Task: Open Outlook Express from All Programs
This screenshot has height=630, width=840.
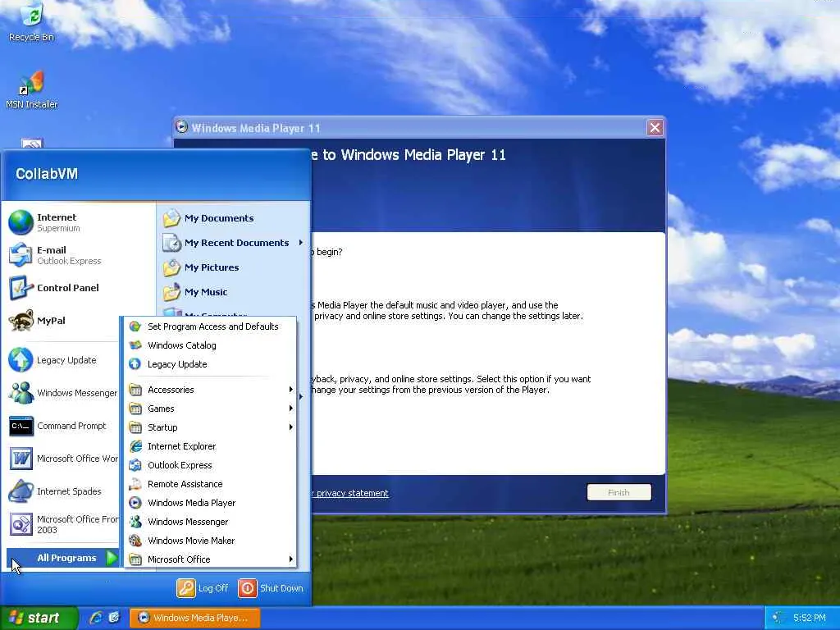Action: tap(210, 465)
